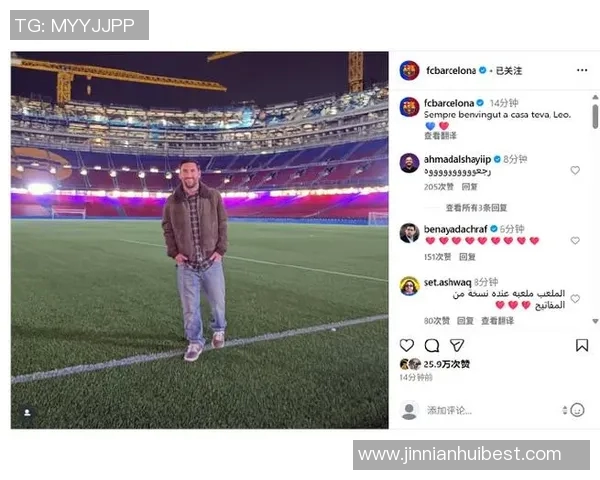Image resolution: width=600 pixels, height=480 pixels.
Task: Like benayadachraf's hearts comment
Action: 575,240
